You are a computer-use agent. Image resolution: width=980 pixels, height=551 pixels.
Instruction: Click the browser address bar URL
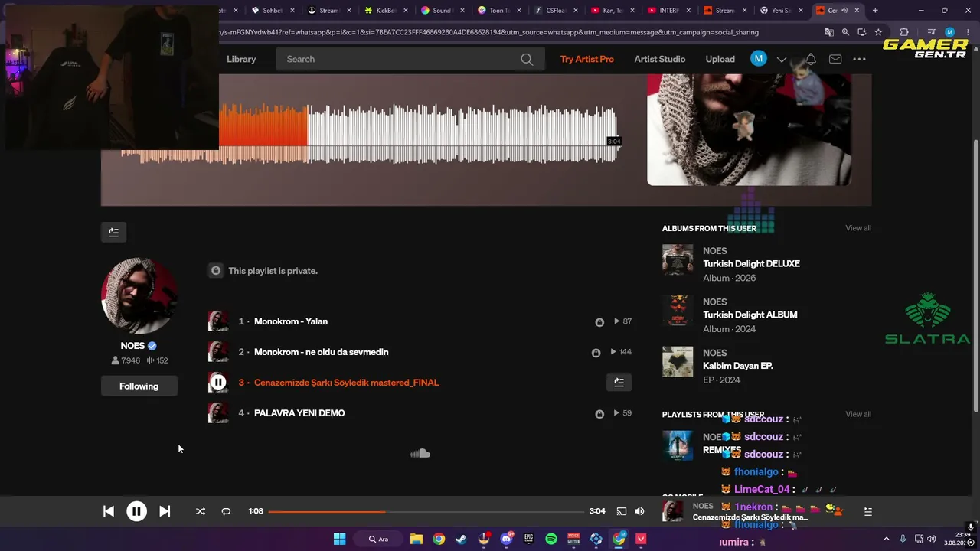tap(488, 33)
